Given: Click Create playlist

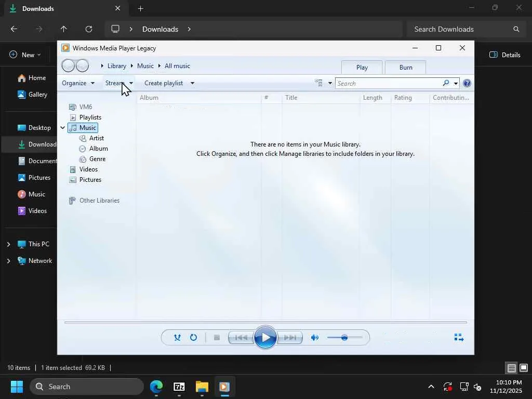Looking at the screenshot, I should tap(164, 83).
